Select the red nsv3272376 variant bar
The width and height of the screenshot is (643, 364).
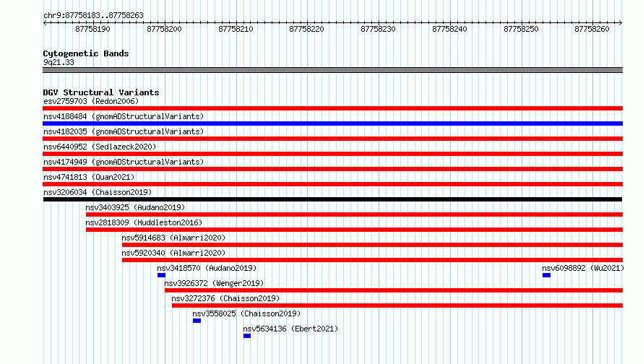point(397,305)
